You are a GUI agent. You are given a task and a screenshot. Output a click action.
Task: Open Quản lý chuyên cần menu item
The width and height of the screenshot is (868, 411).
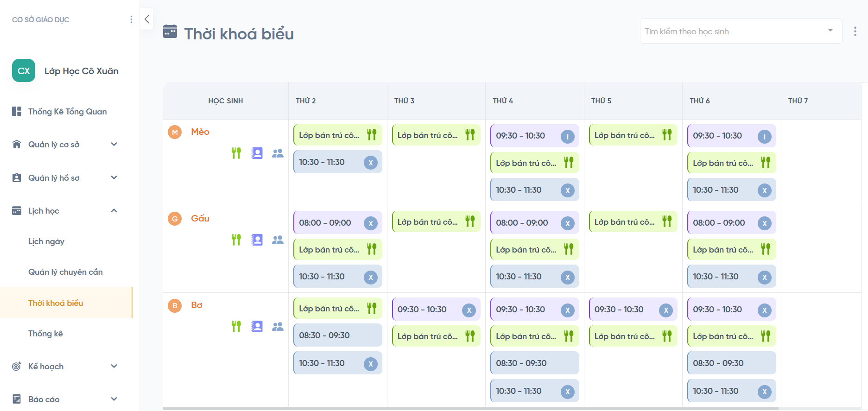point(65,272)
